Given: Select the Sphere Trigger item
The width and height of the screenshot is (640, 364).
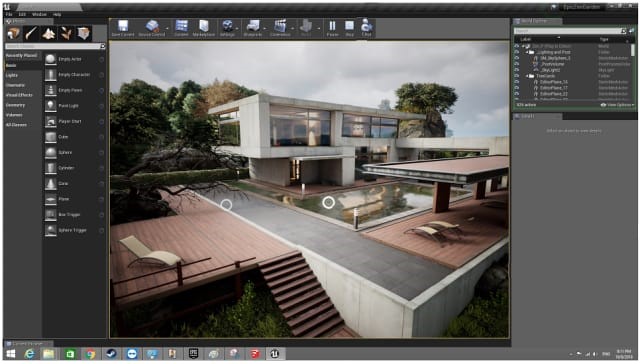Looking at the screenshot, I should coord(74,230).
